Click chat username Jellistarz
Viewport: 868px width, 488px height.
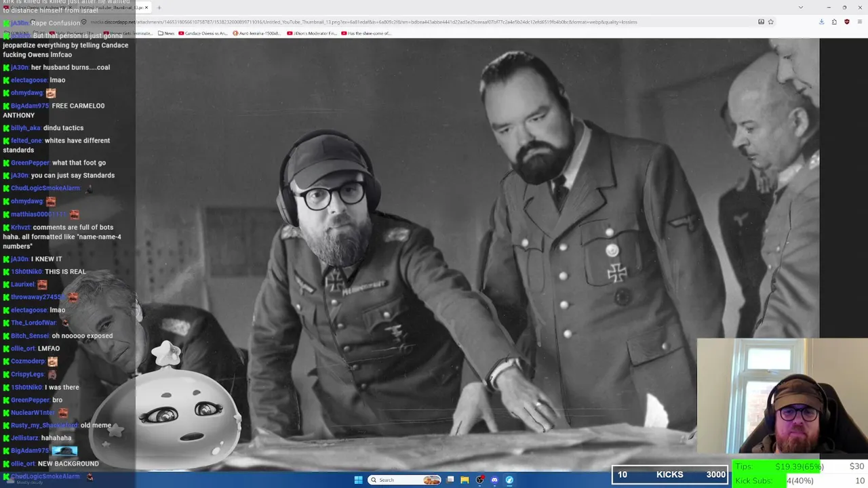pyautogui.click(x=25, y=439)
